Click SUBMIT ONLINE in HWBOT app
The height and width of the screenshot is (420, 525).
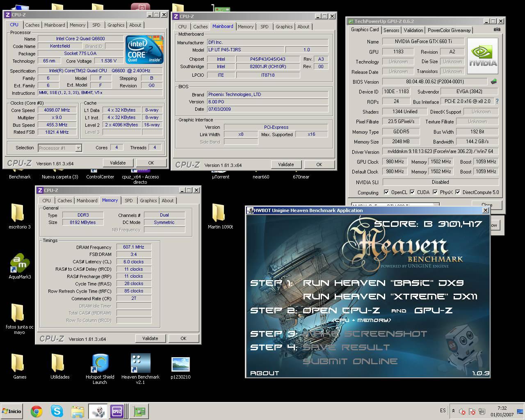(x=350, y=361)
